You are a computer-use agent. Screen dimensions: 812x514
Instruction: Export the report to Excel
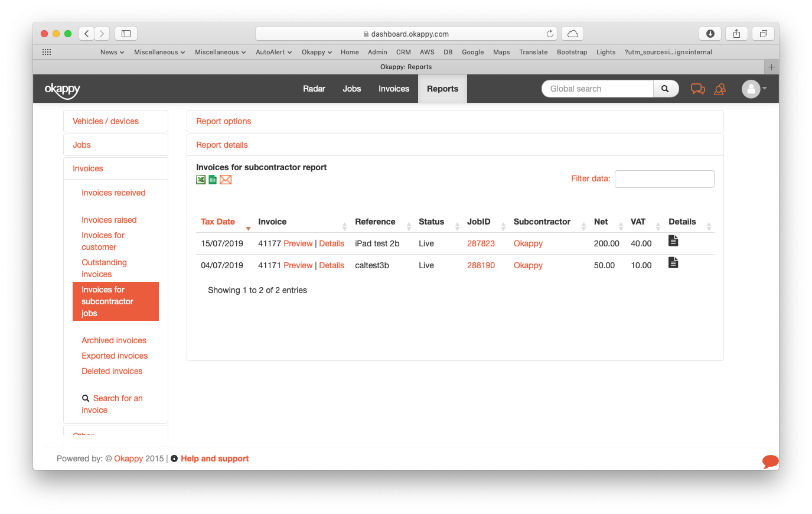201,179
